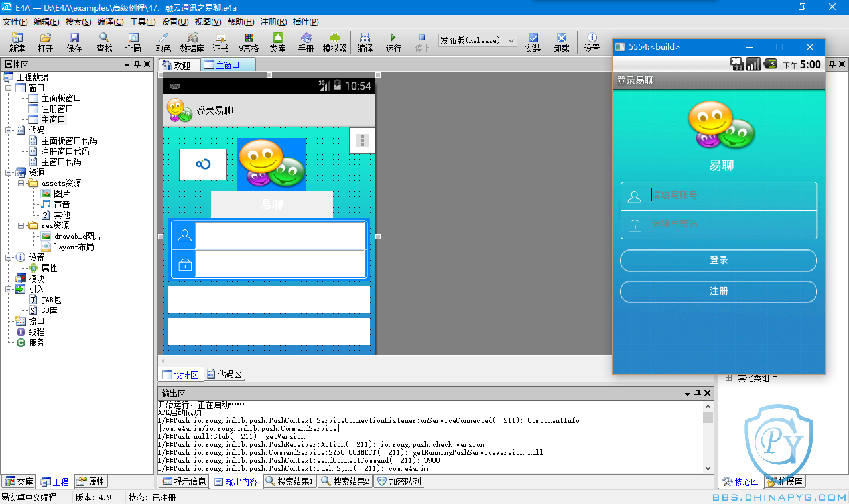Screen dimensions: 849x504
Task: Select drawable图片 tree item
Action: 78,236
